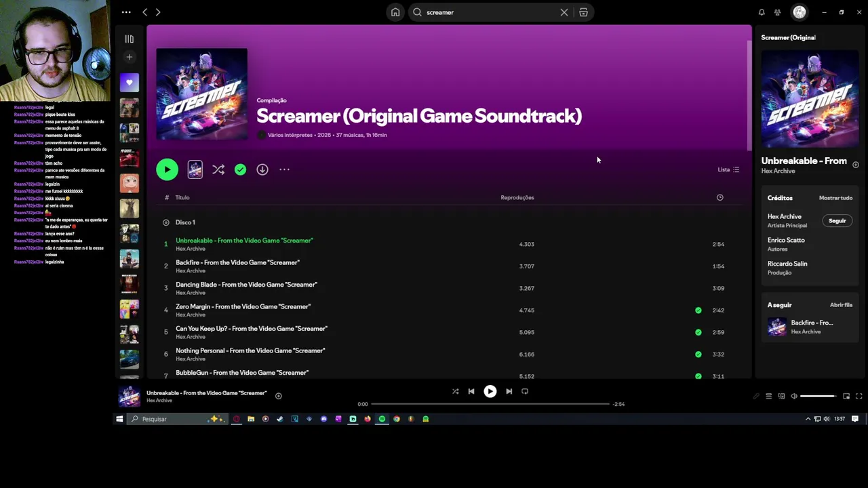
Task: Go back with the left arrow
Action: pyautogui.click(x=145, y=12)
